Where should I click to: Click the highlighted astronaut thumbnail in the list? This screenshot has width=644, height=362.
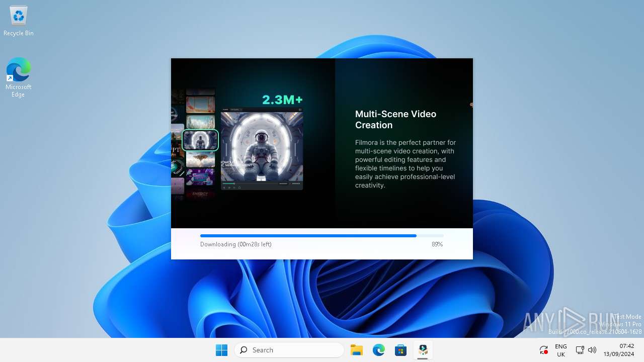[x=200, y=140]
